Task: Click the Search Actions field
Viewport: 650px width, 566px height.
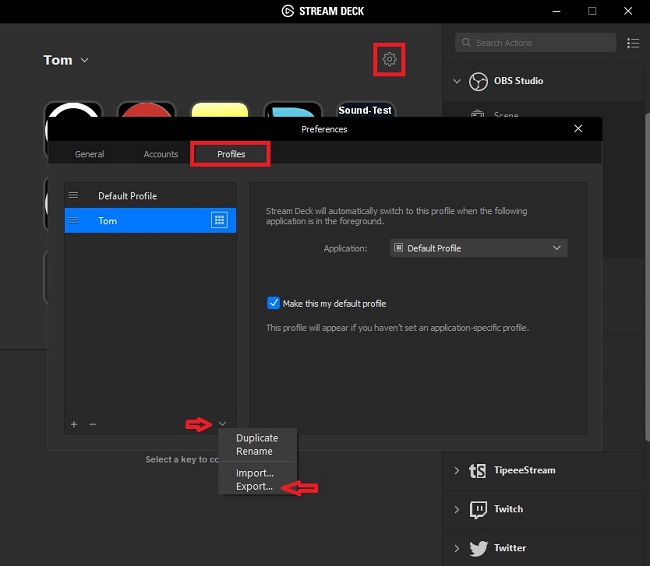Action: (x=535, y=42)
